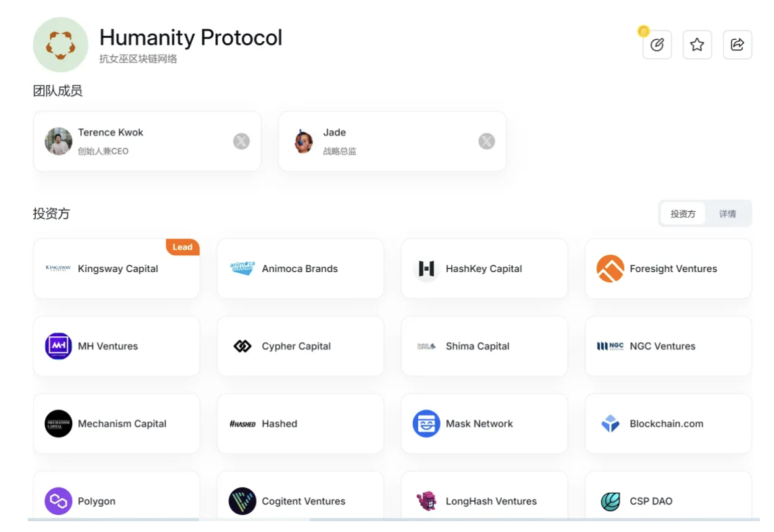This screenshot has height=532, width=774.
Task: Click the 战略总监 role label
Action: click(x=340, y=151)
